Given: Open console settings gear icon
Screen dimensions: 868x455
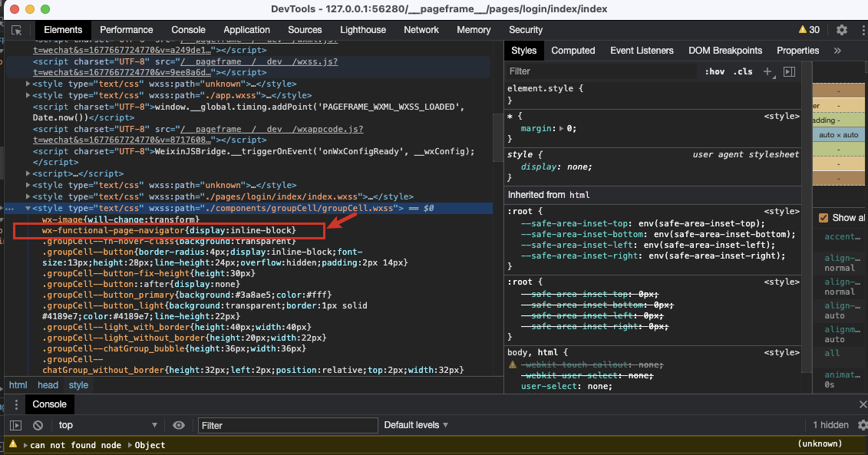Looking at the screenshot, I should [862, 425].
